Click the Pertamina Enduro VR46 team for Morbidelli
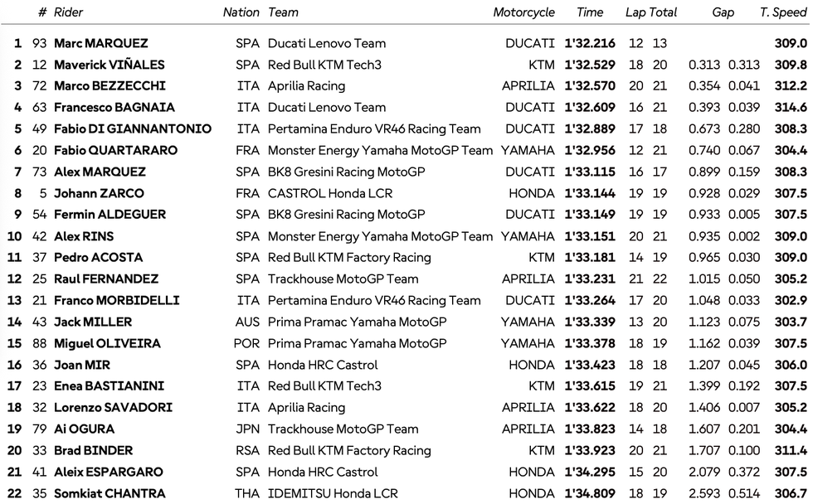This screenshot has height=504, width=813. point(374,300)
